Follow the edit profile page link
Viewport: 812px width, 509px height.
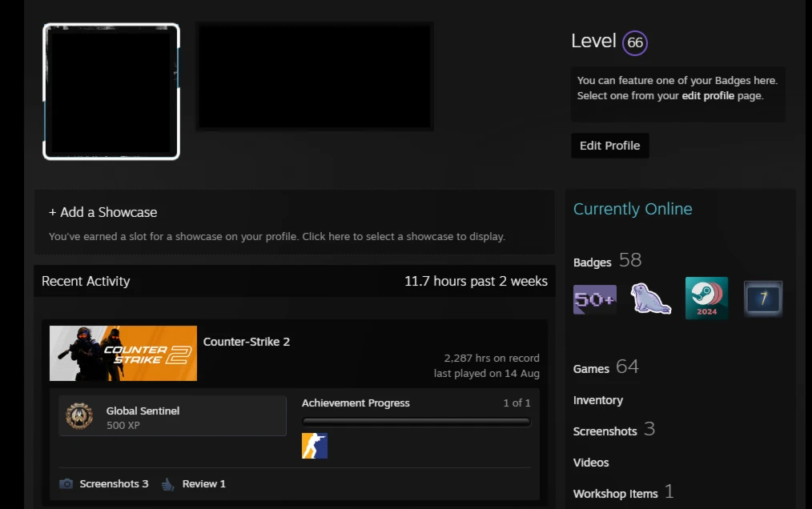pyautogui.click(x=708, y=96)
